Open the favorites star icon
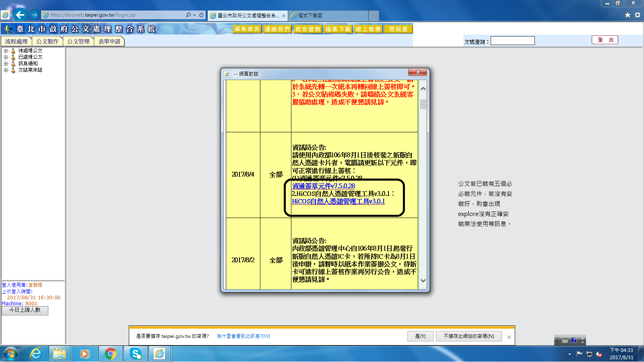 [x=627, y=15]
